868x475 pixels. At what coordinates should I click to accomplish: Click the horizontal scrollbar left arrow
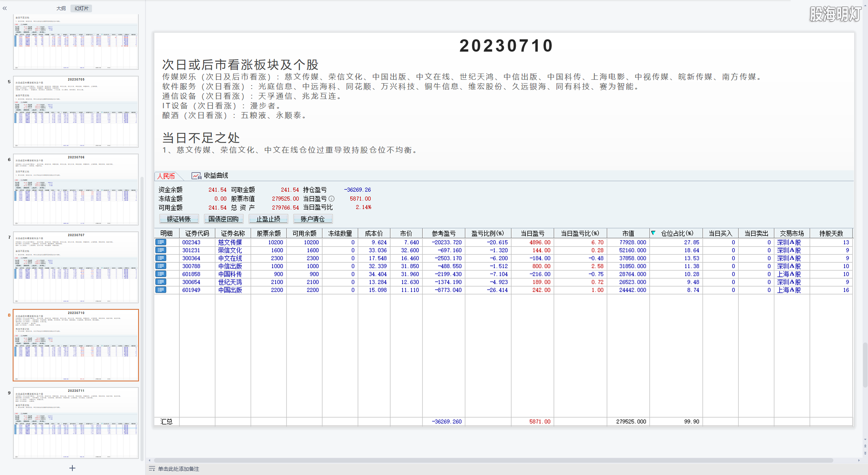pyautogui.click(x=150, y=460)
